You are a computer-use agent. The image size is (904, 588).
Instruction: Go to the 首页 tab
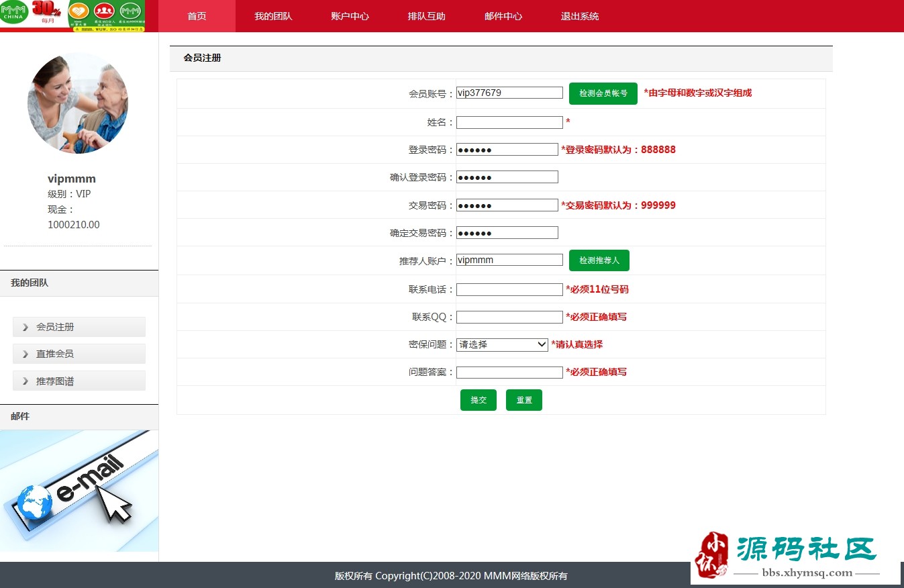[x=197, y=16]
